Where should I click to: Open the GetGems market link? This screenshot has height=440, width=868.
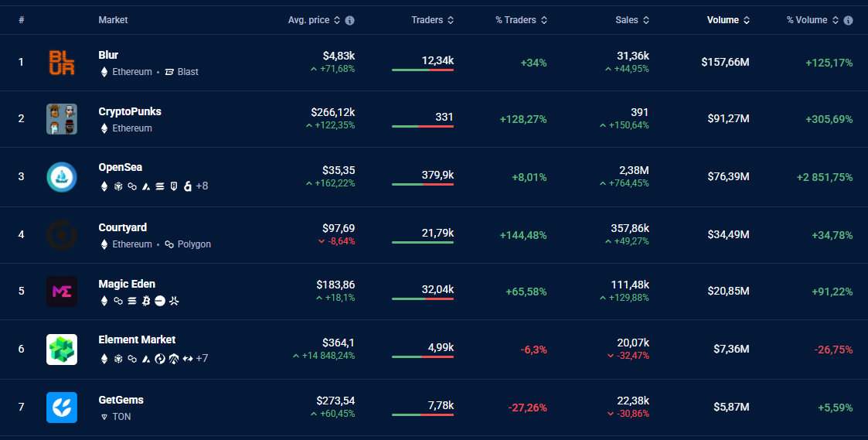point(121,400)
